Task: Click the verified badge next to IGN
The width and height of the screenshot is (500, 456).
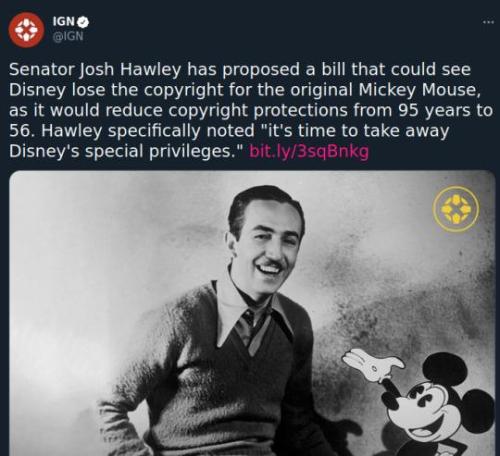Action: 83,22
